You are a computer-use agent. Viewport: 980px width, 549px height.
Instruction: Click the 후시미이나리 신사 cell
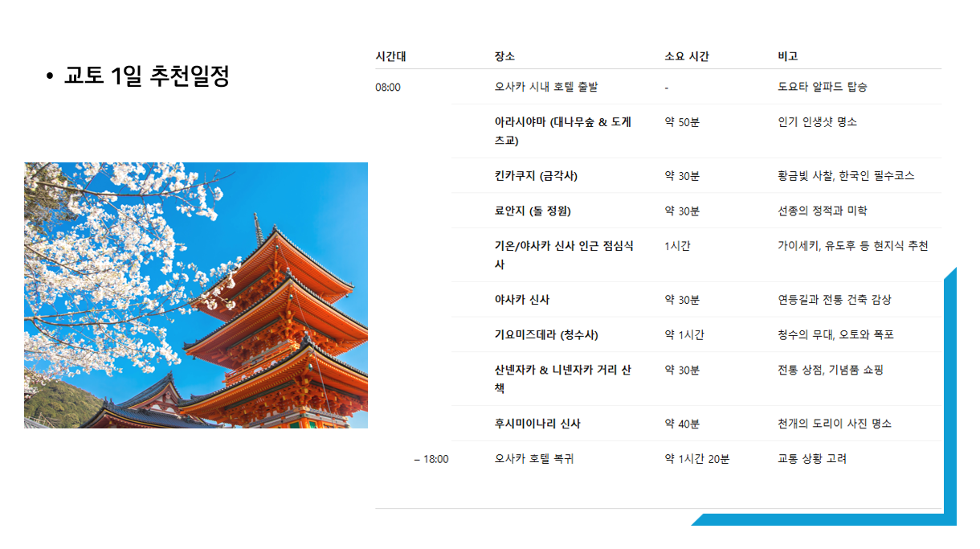pyautogui.click(x=537, y=424)
